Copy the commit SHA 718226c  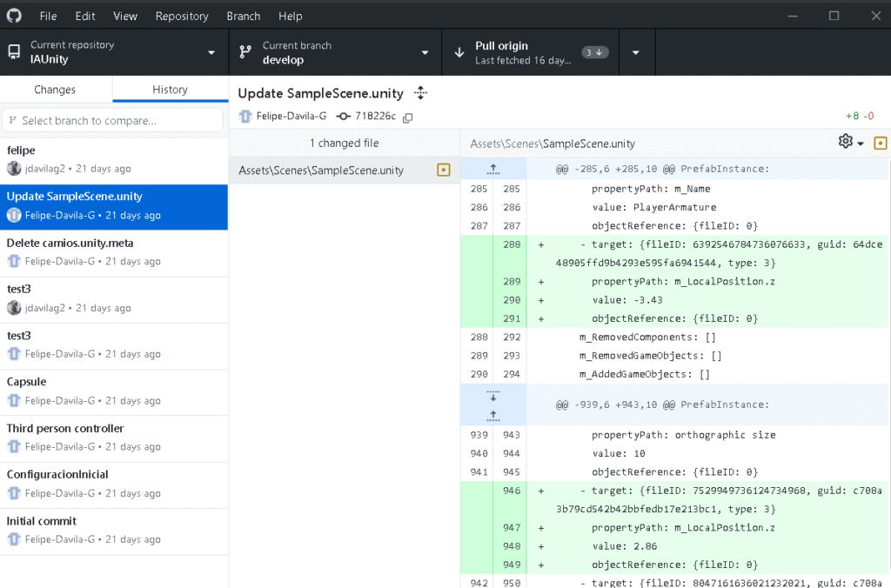pyautogui.click(x=407, y=117)
